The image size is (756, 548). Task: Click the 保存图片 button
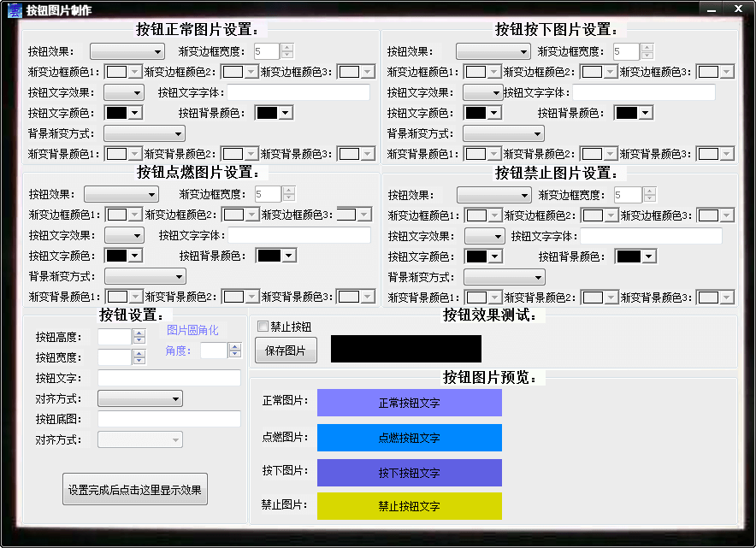coord(286,350)
